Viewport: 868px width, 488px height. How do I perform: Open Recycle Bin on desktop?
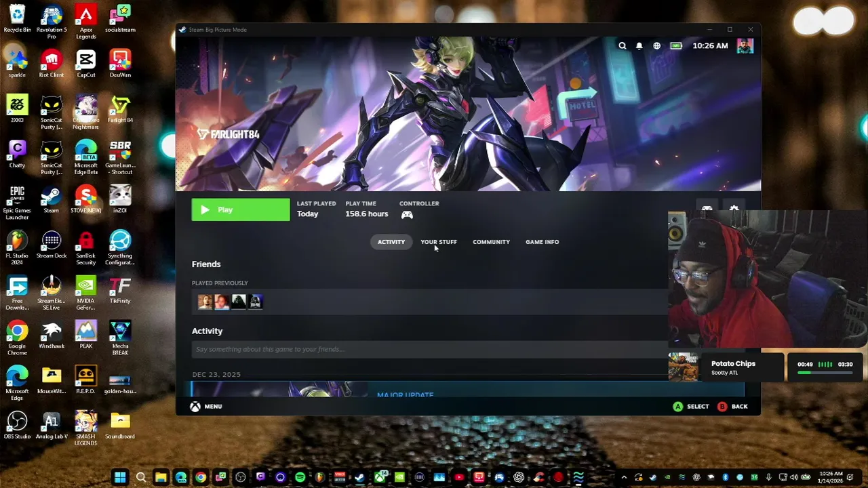click(x=17, y=19)
